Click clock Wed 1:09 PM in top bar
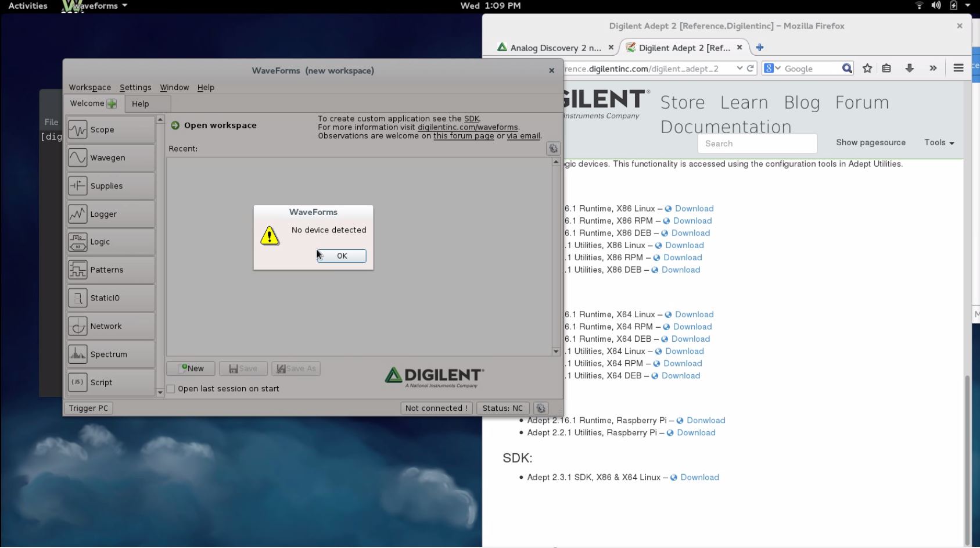 coord(490,5)
